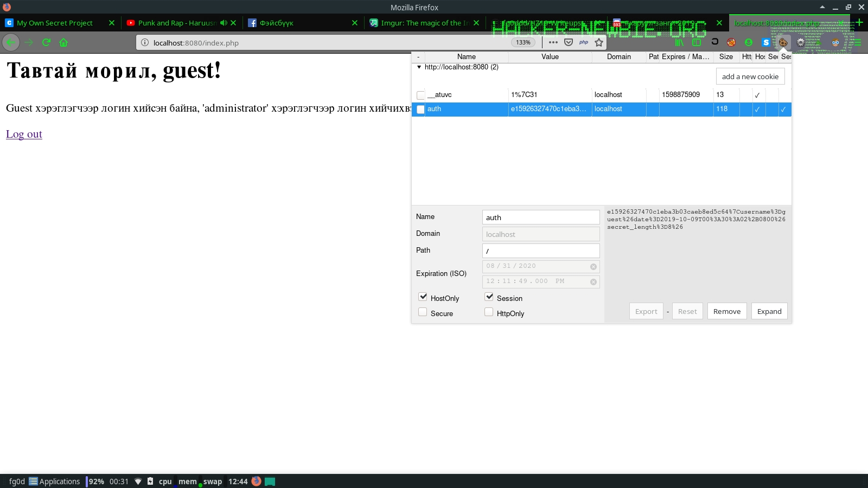Go to the Firefox home page icon
The image size is (868, 488).
click(x=63, y=42)
